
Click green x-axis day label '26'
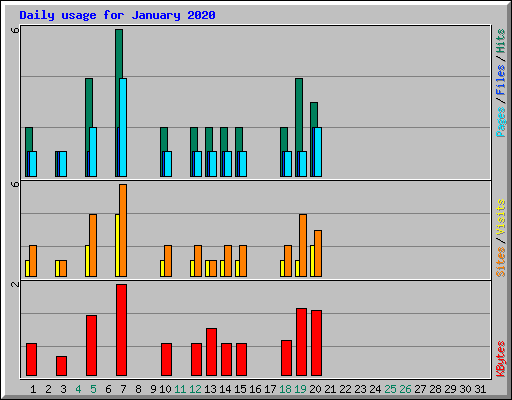point(405,389)
